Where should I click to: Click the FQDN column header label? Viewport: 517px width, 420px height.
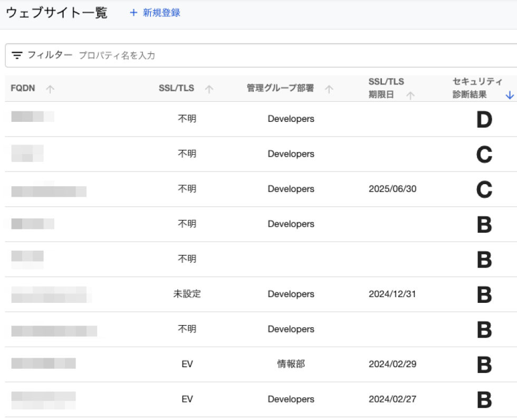tap(23, 88)
